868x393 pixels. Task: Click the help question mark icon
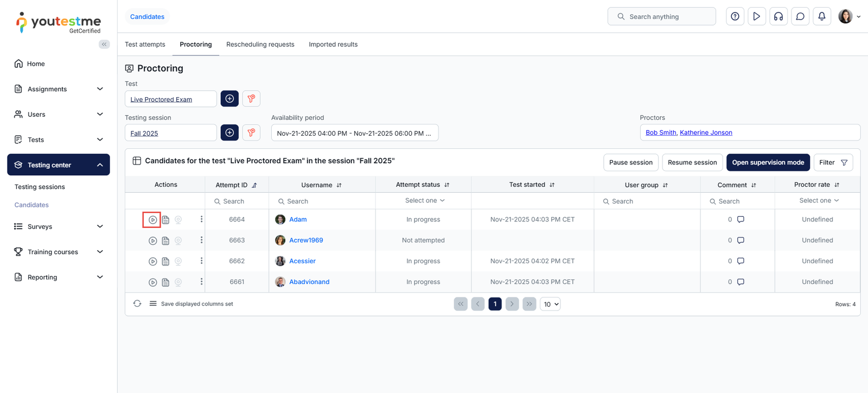[x=735, y=16]
